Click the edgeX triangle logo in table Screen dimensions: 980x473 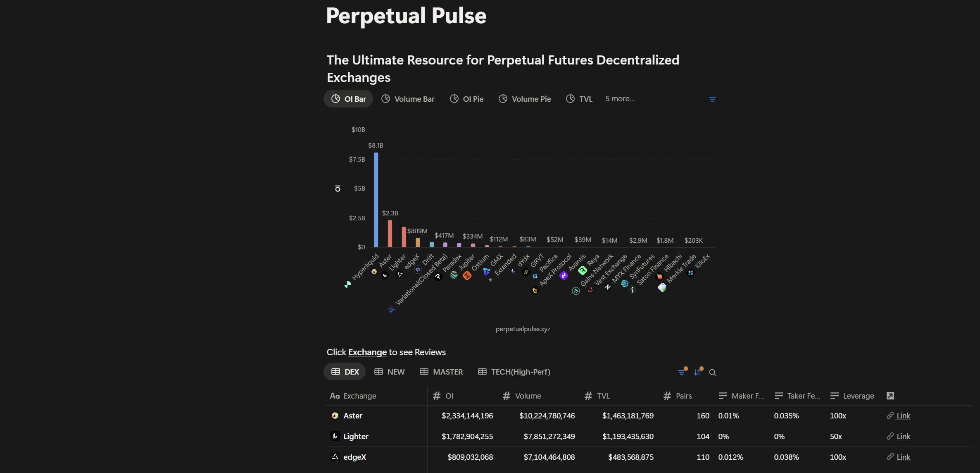pyautogui.click(x=335, y=457)
